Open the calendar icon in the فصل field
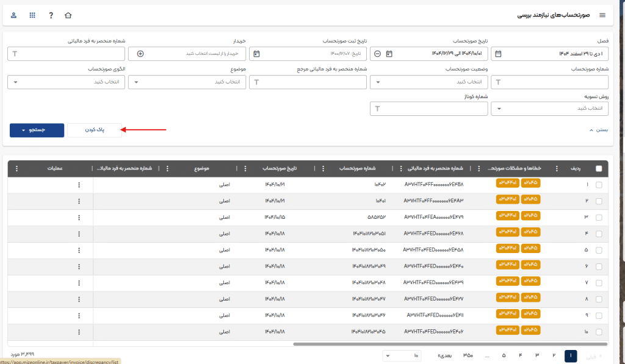 point(498,54)
